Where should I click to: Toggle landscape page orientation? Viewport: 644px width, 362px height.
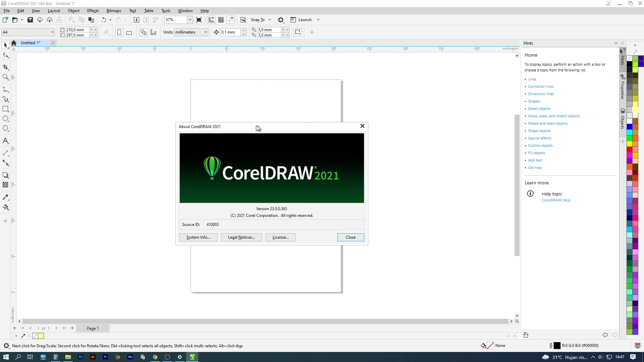tap(129, 32)
